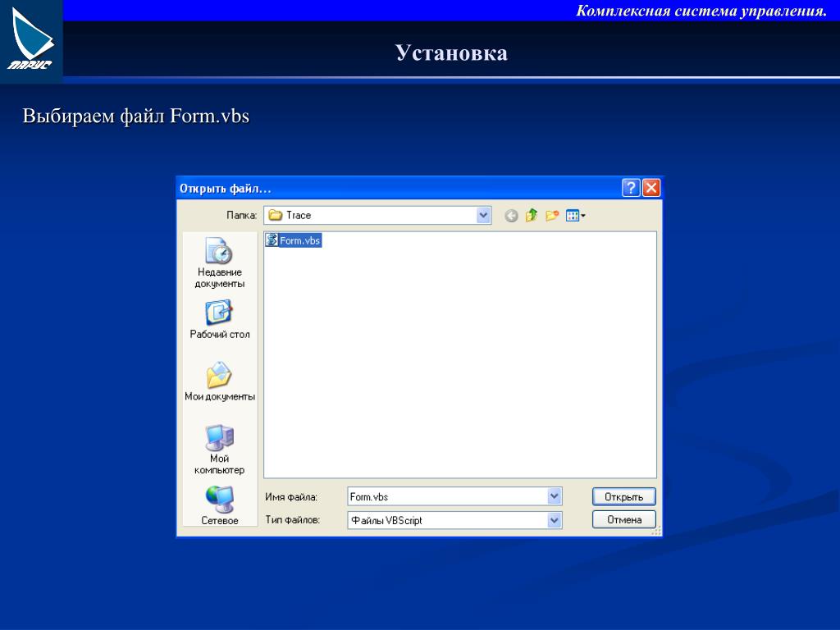840x630 pixels.
Task: Click the Парус logo in slide corner
Action: [31, 41]
